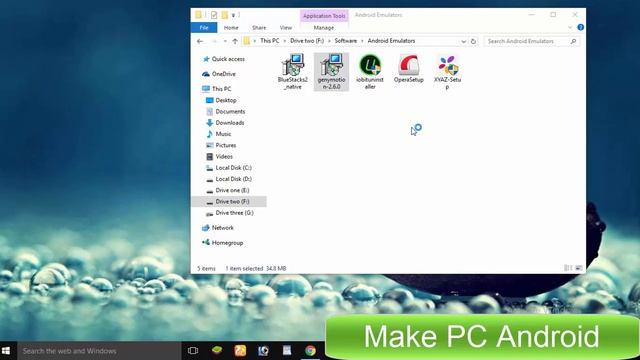
Task: Select the XYAZ-Setup file icon
Action: 447,71
